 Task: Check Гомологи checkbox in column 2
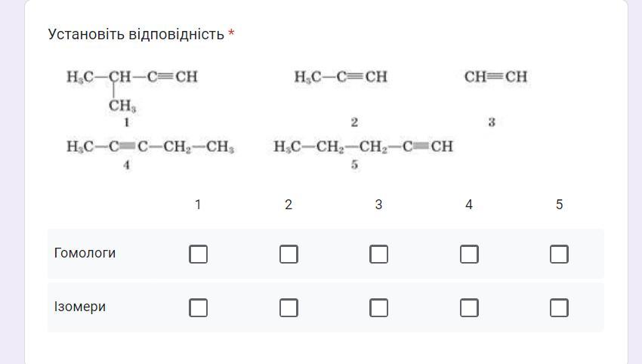[x=289, y=254]
